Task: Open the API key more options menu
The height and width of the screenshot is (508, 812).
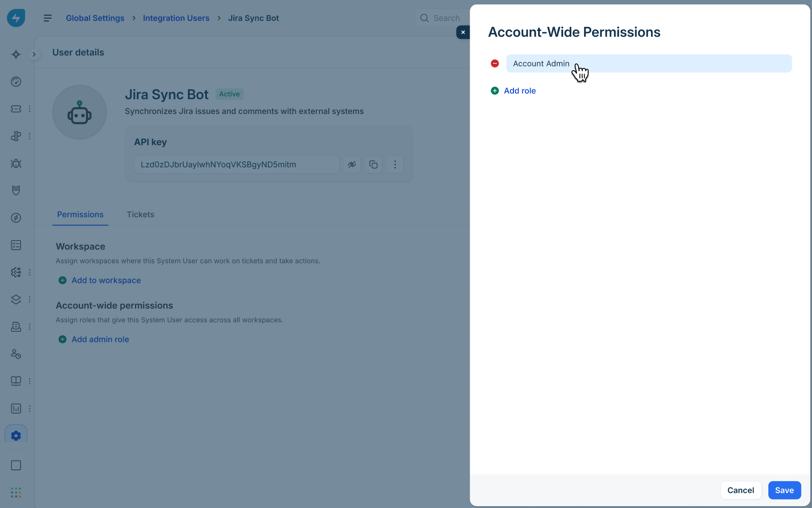Action: click(x=395, y=165)
